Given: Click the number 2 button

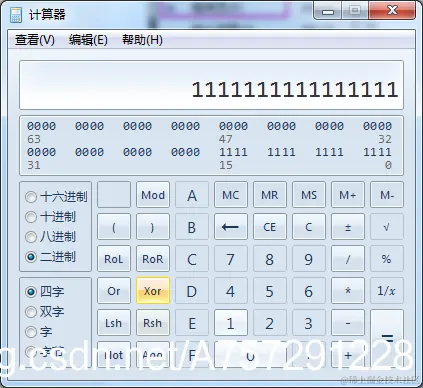Looking at the screenshot, I should 270,323.
